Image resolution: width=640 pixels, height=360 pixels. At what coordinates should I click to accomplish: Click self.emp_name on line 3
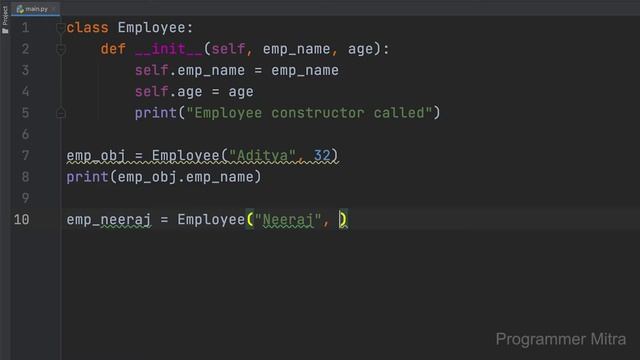[x=190, y=70]
